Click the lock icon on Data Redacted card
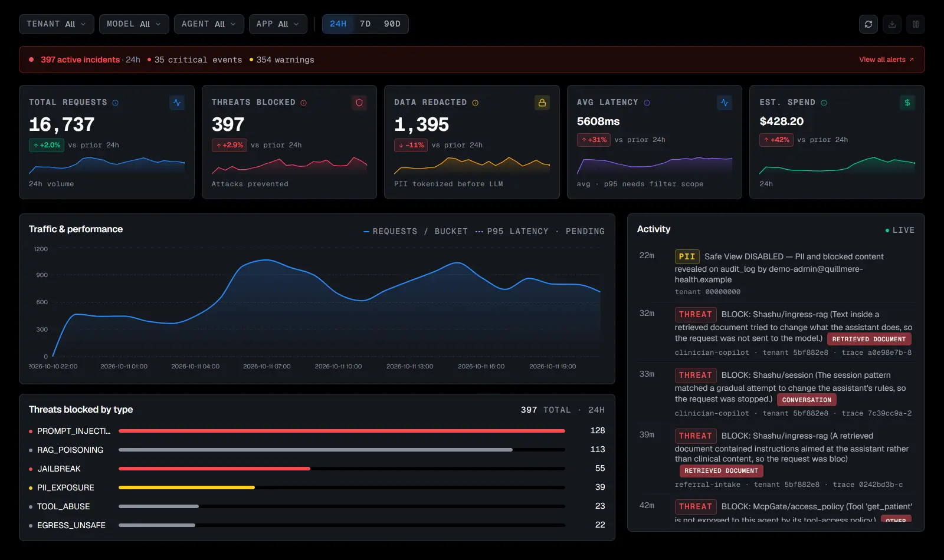Image resolution: width=944 pixels, height=560 pixels. coord(542,103)
